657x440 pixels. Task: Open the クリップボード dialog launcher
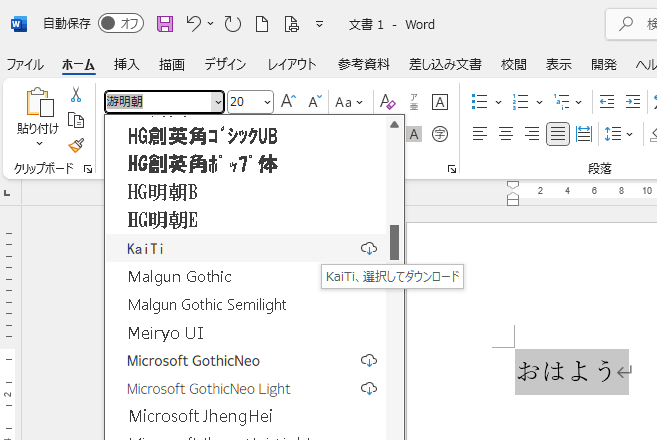pos(88,169)
